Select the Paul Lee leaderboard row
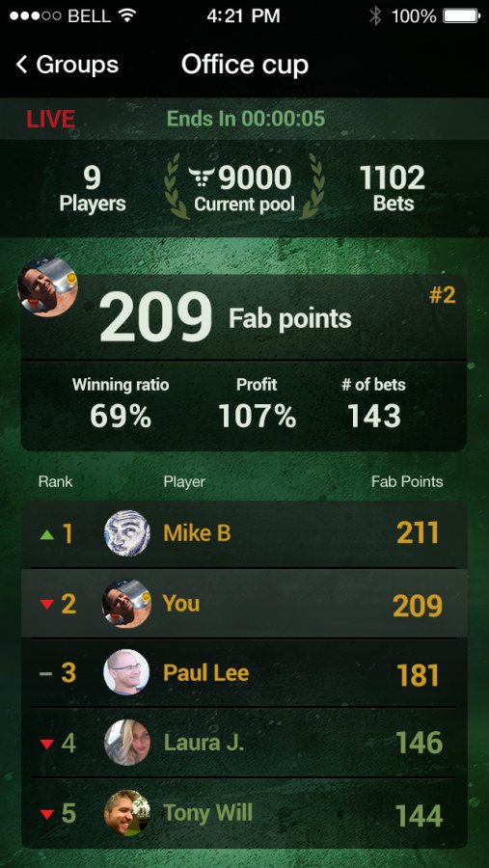 (244, 673)
